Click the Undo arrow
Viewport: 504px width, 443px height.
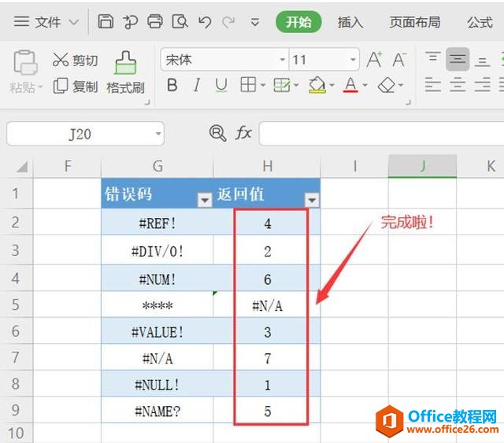[205, 22]
